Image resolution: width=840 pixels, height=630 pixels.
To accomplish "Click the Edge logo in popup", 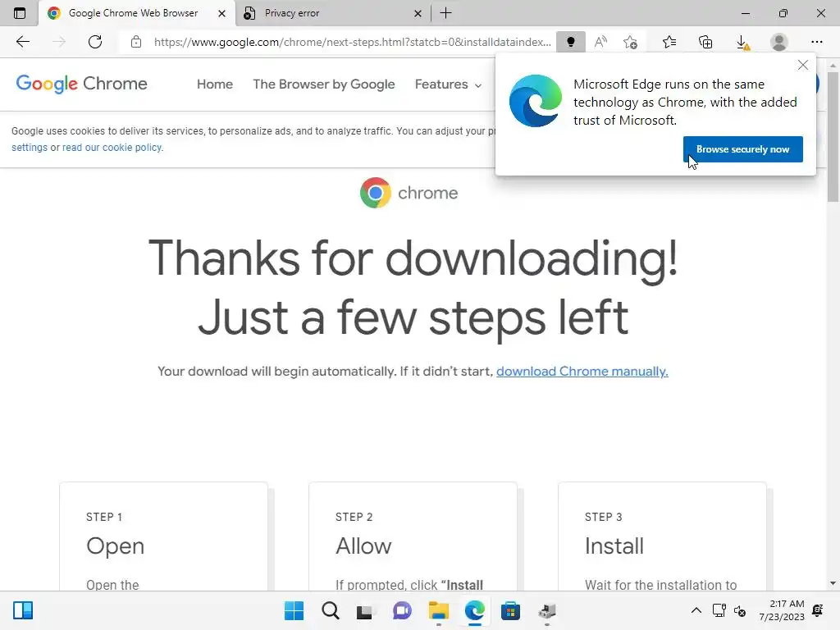I will [x=535, y=101].
